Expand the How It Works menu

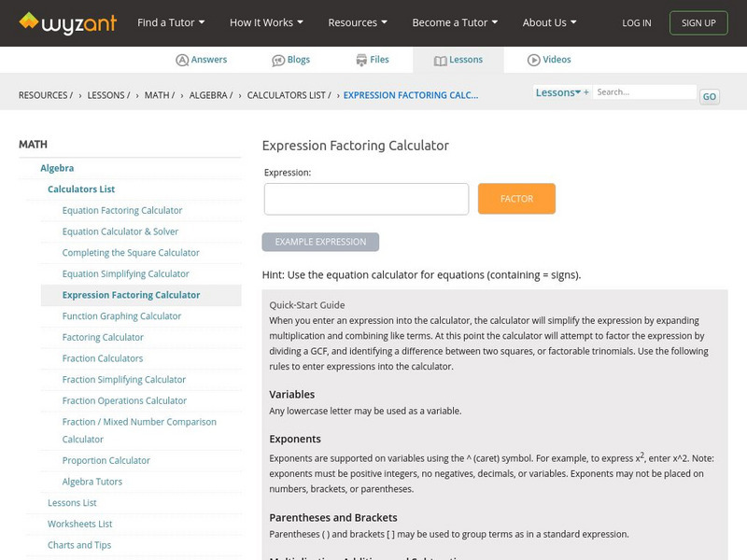point(266,22)
